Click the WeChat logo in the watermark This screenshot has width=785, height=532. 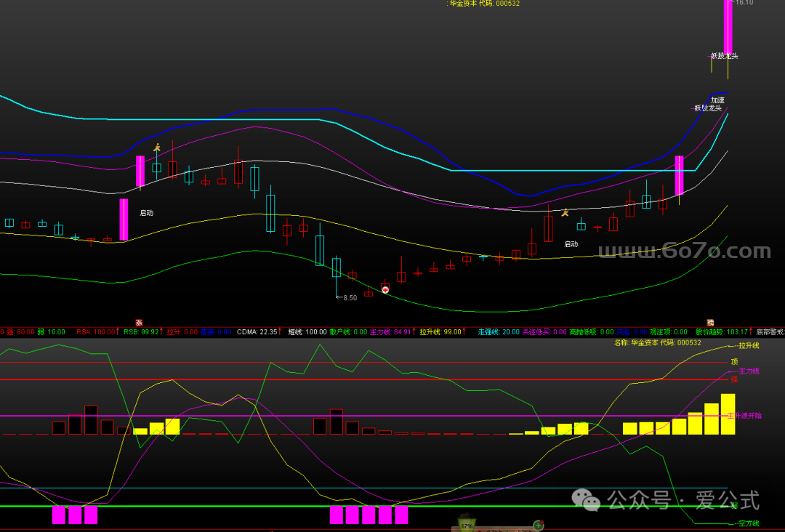pos(583,499)
